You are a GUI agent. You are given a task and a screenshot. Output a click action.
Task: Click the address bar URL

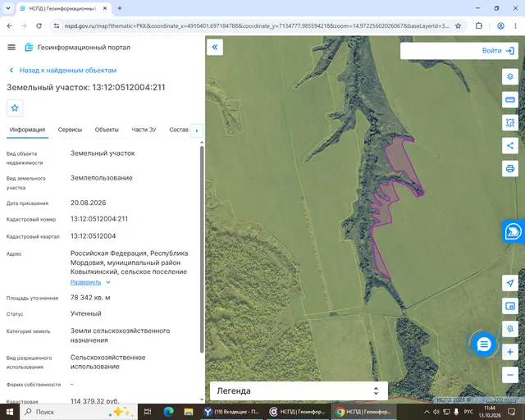[x=257, y=25]
